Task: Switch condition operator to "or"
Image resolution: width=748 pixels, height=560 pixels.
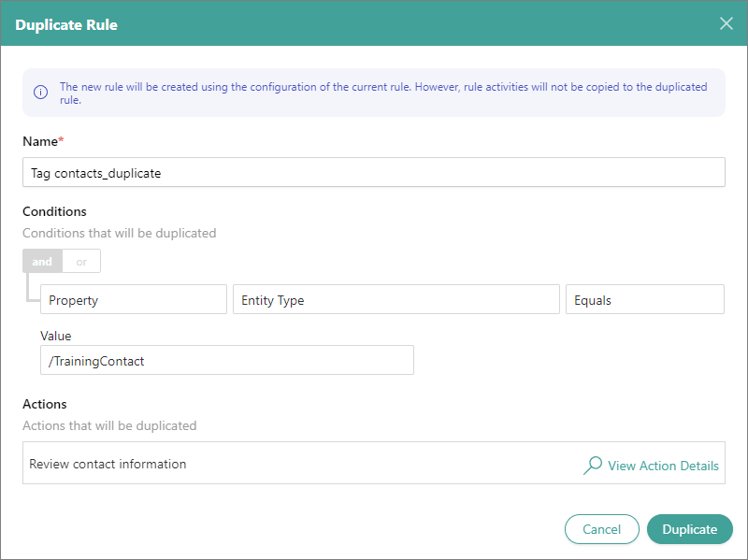Action: [81, 262]
